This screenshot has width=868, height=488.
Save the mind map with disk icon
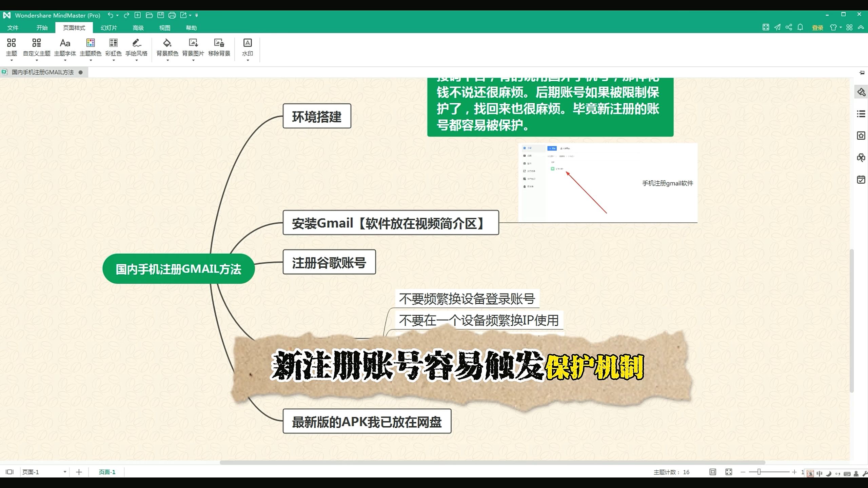(x=161, y=15)
